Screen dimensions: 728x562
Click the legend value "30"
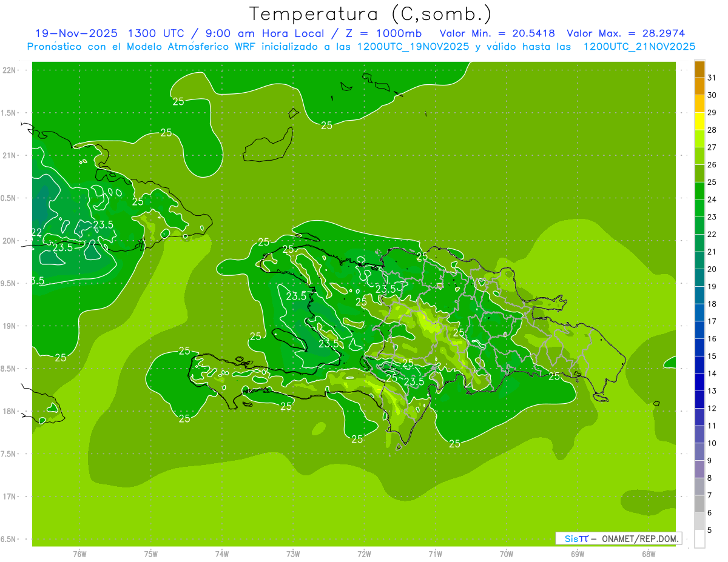pos(712,95)
